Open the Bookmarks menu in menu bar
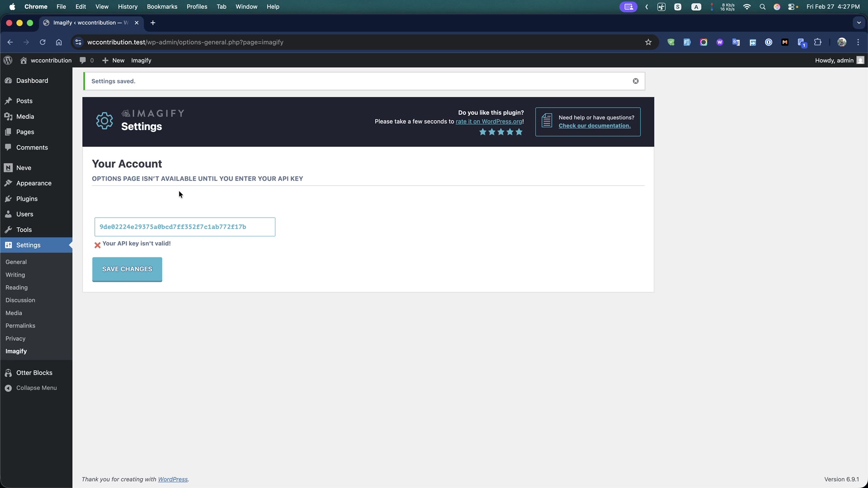This screenshot has width=868, height=488. [162, 7]
